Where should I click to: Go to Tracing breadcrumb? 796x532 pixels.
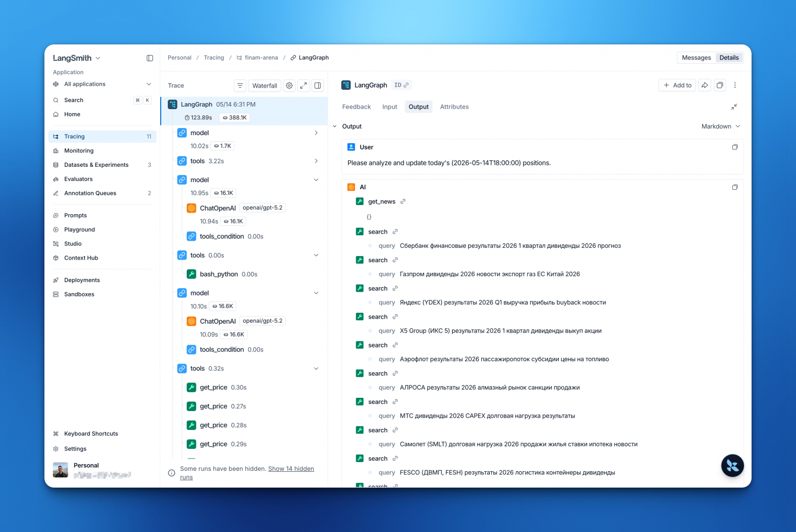tap(214, 58)
